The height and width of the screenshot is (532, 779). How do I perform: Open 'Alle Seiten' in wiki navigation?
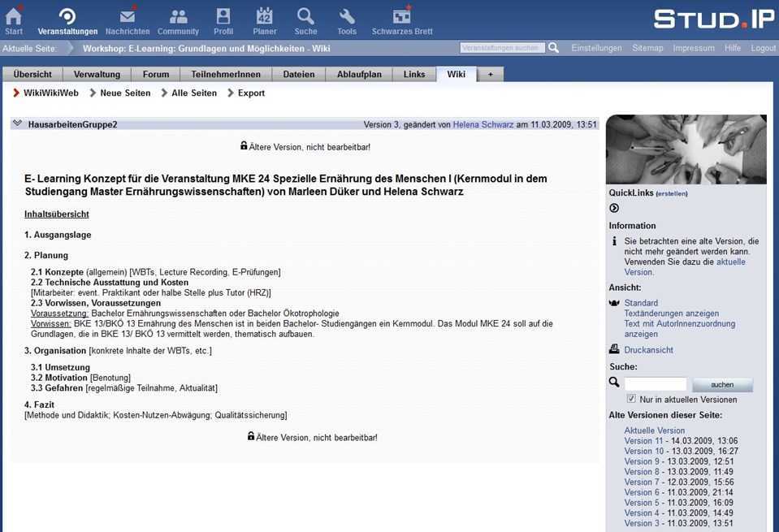[194, 93]
